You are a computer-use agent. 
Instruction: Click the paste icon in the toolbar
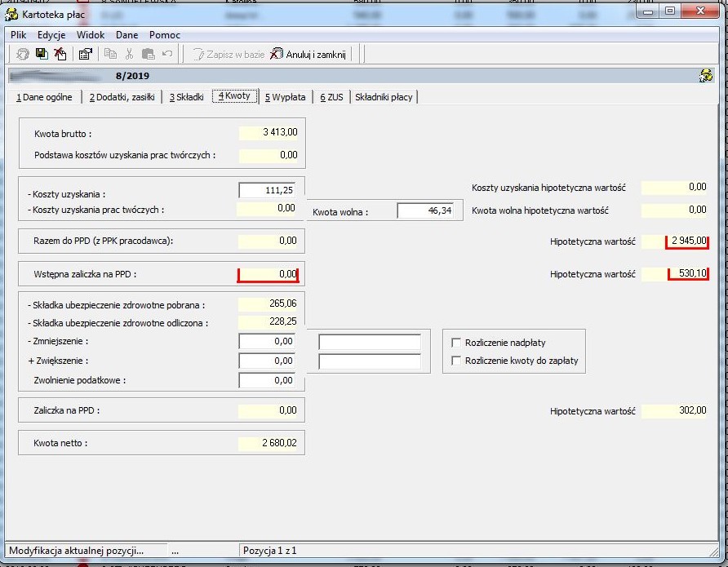[x=148, y=54]
